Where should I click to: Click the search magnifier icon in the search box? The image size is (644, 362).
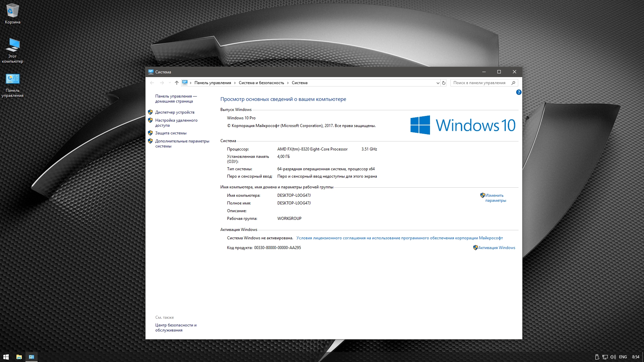point(513,83)
